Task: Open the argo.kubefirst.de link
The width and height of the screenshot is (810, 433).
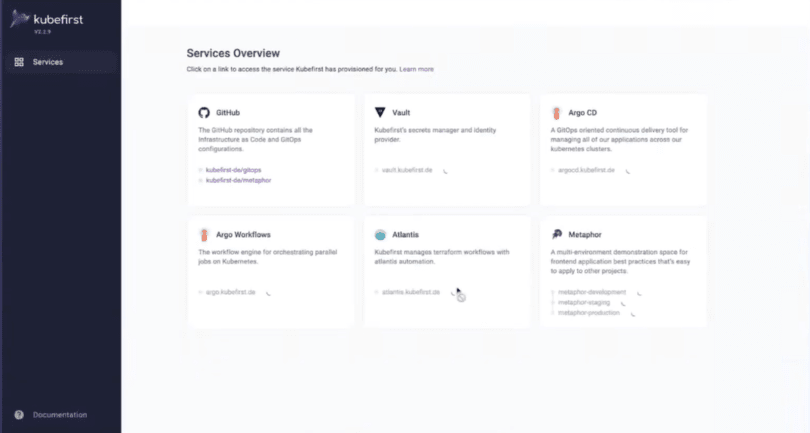Action: [x=230, y=292]
